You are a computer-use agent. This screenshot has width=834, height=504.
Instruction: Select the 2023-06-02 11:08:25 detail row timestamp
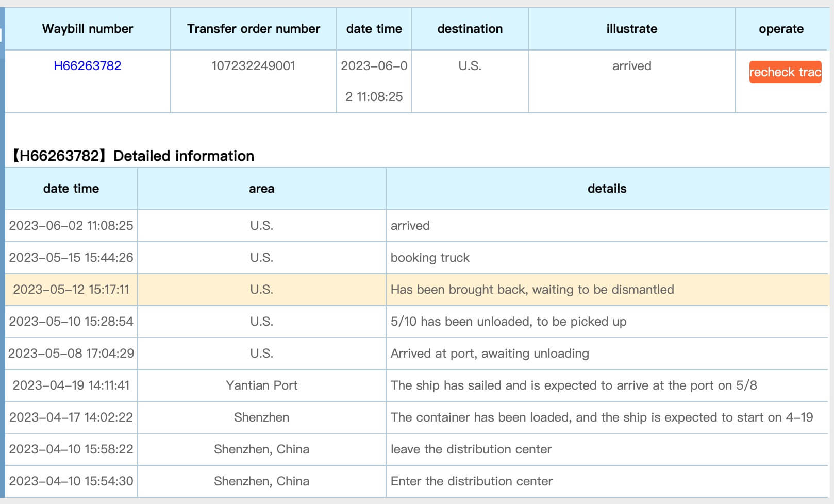pos(71,226)
